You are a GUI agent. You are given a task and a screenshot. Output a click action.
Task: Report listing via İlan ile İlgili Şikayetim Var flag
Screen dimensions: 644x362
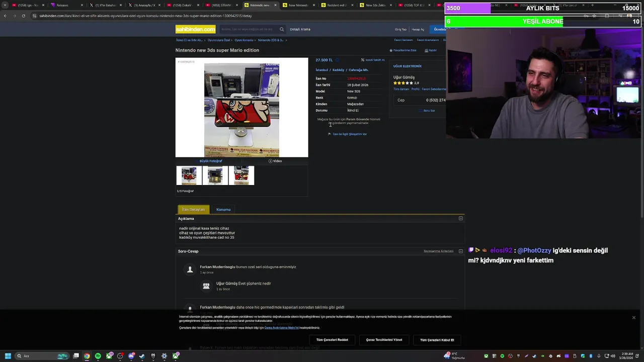coord(347,134)
